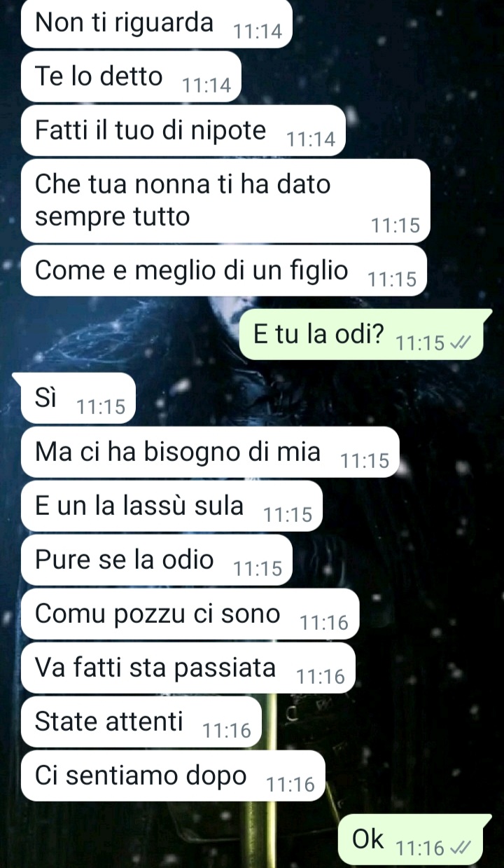Tap read-receipt checkmarks on 'E tu la odi?'
Image resolution: width=504 pixels, height=868 pixels.
[x=460, y=343]
